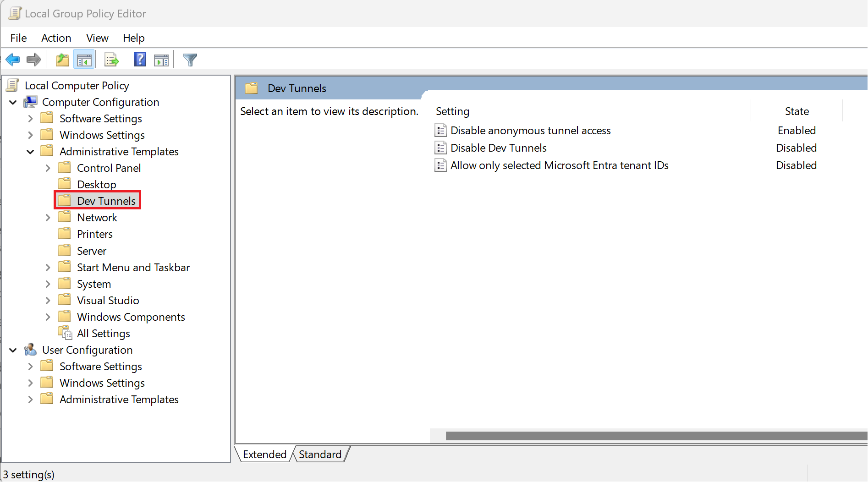
Task: Open Filter Options using funnel icon
Action: pyautogui.click(x=190, y=59)
